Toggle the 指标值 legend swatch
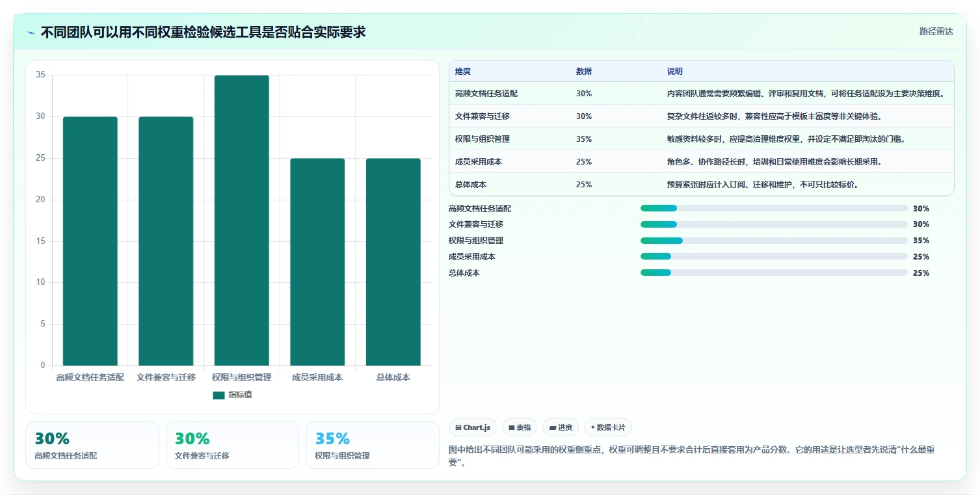 tap(219, 395)
